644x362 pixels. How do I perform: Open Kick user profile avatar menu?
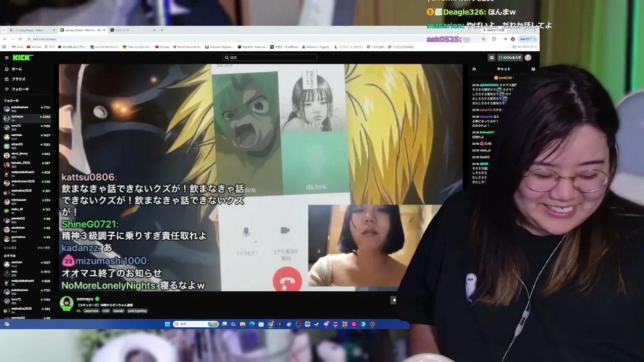[x=528, y=58]
